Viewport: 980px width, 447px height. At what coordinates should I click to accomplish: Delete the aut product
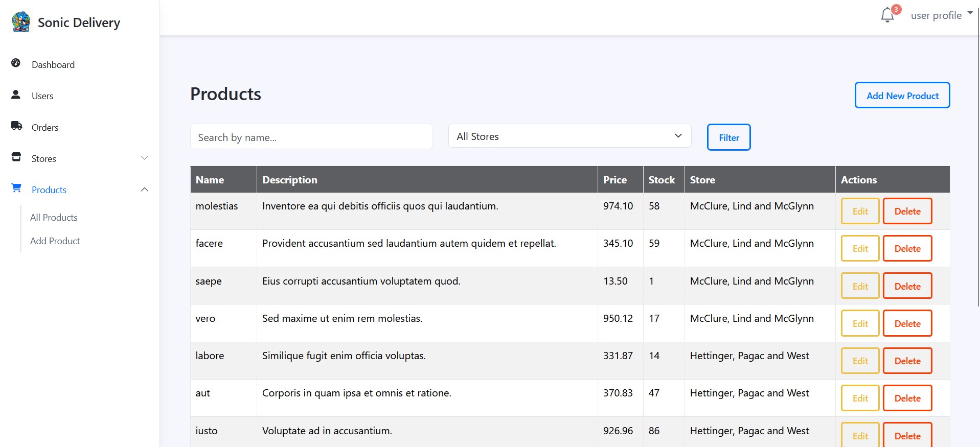[907, 398]
